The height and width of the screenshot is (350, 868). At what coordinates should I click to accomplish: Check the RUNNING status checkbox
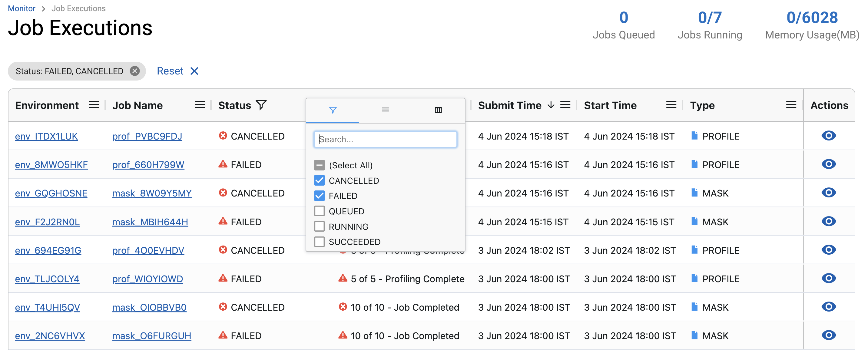[319, 226]
